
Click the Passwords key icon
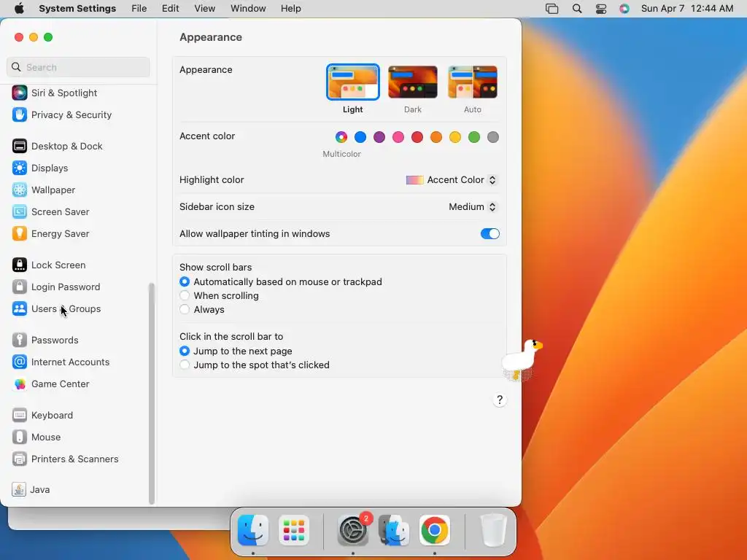(20, 341)
